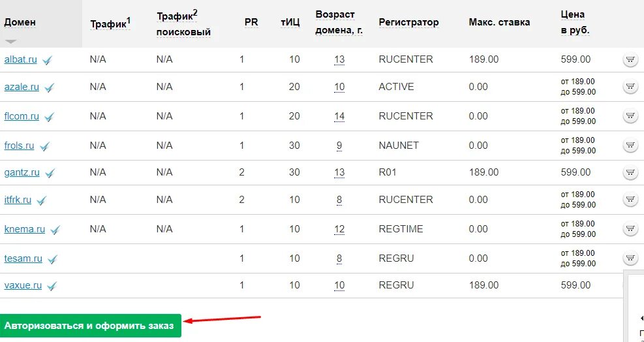Open the knema.ru domain link
Image resolution: width=644 pixels, height=342 pixels.
pos(25,229)
